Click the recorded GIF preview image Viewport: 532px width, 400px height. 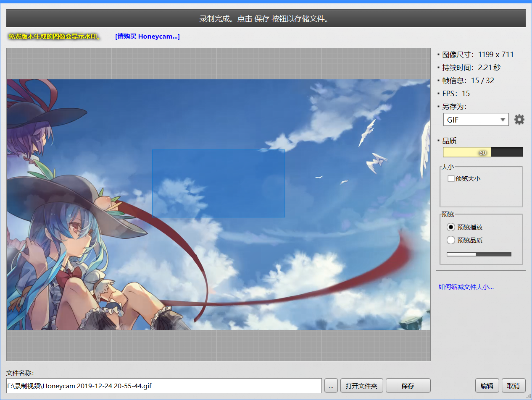point(219,204)
